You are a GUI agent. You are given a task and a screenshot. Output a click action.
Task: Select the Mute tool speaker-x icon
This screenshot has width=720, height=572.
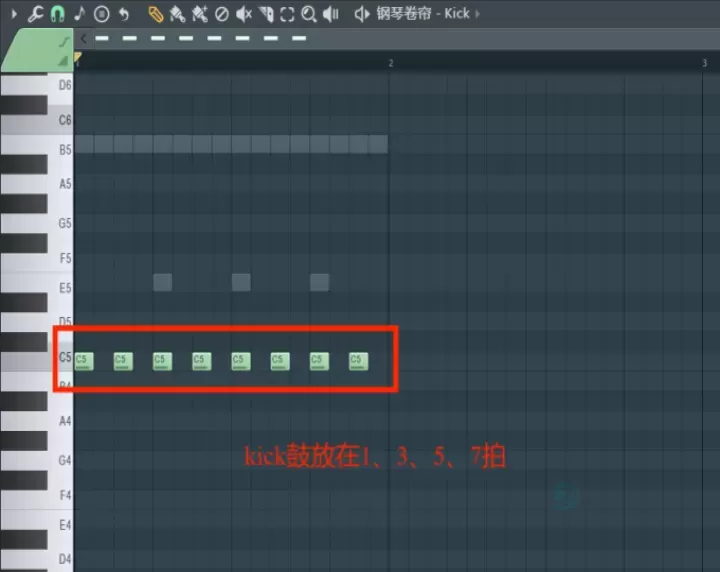click(x=244, y=14)
